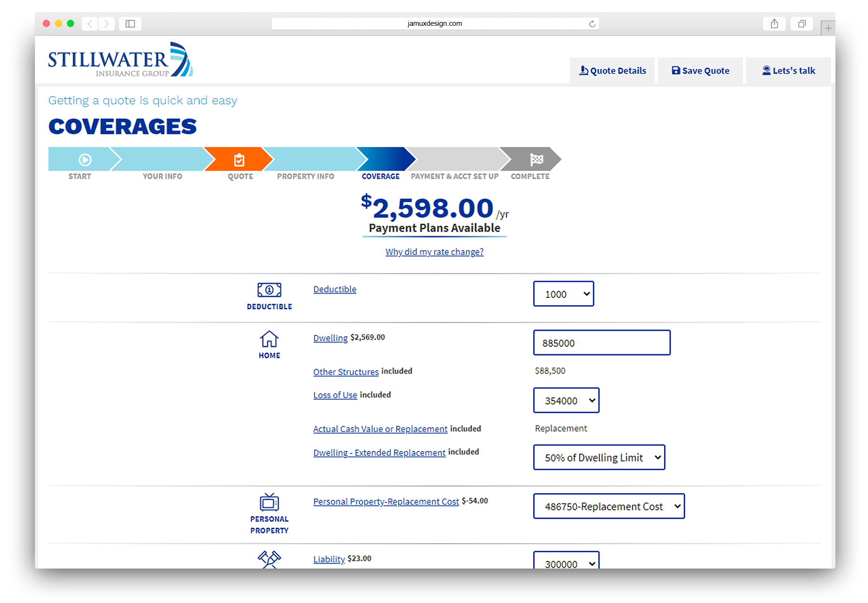Click the Save Quote button

700,71
